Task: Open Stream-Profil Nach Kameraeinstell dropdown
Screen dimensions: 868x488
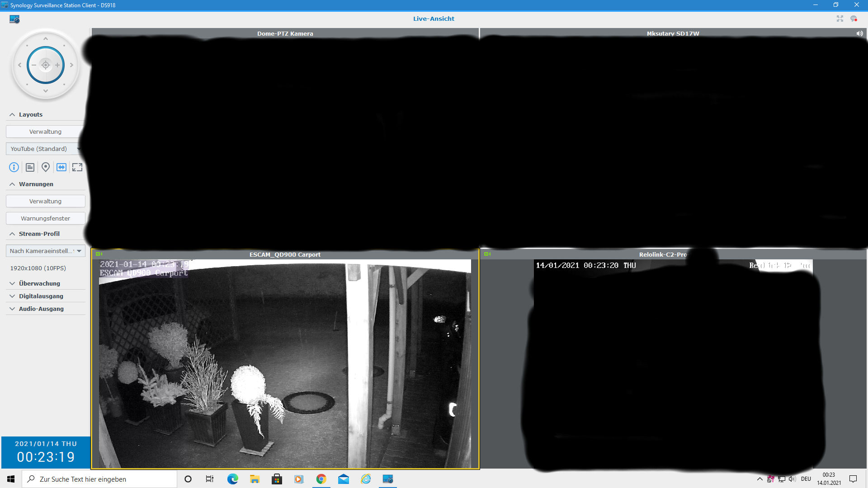Action: (x=45, y=251)
